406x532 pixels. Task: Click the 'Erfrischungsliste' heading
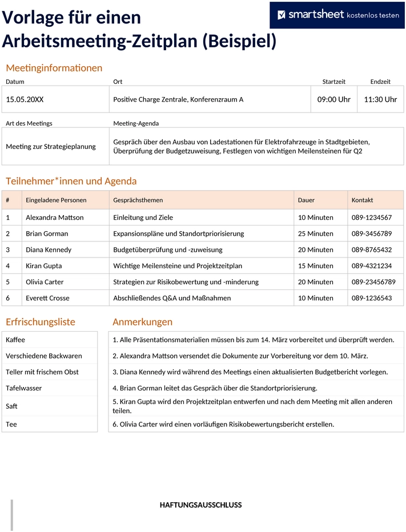coord(41,321)
